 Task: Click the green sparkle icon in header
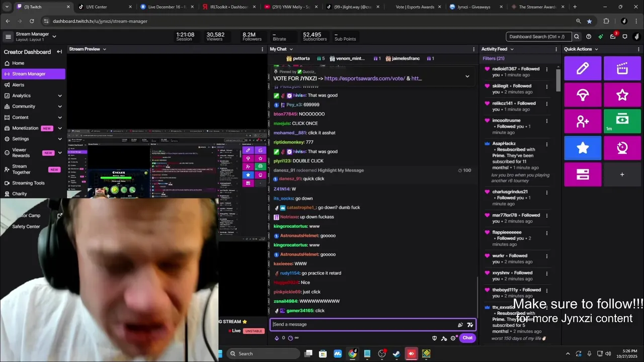[x=601, y=37]
